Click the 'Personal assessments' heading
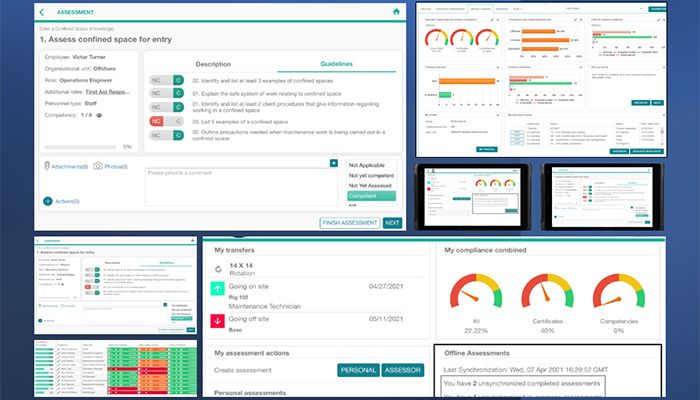The height and width of the screenshot is (400, 700). click(250, 393)
